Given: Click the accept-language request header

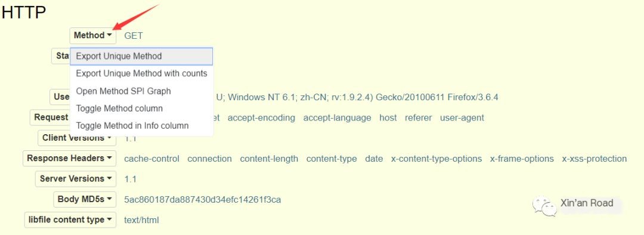Looking at the screenshot, I should click(x=337, y=118).
